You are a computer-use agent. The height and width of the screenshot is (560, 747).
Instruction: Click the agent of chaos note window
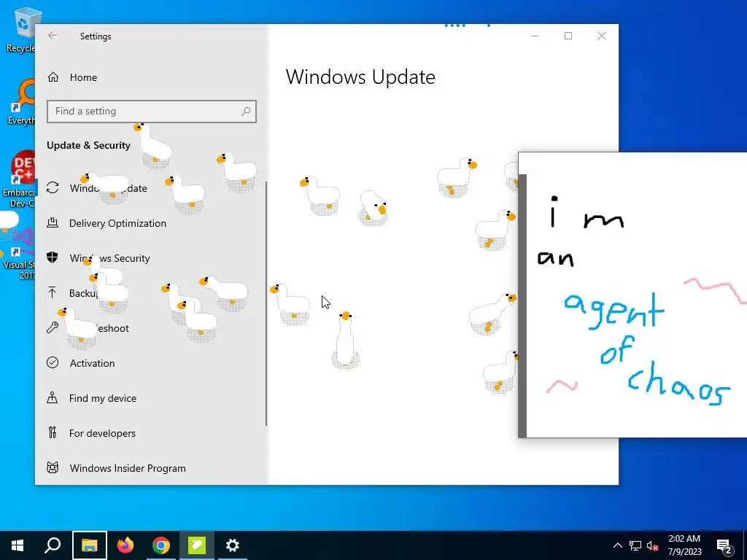(x=632, y=295)
